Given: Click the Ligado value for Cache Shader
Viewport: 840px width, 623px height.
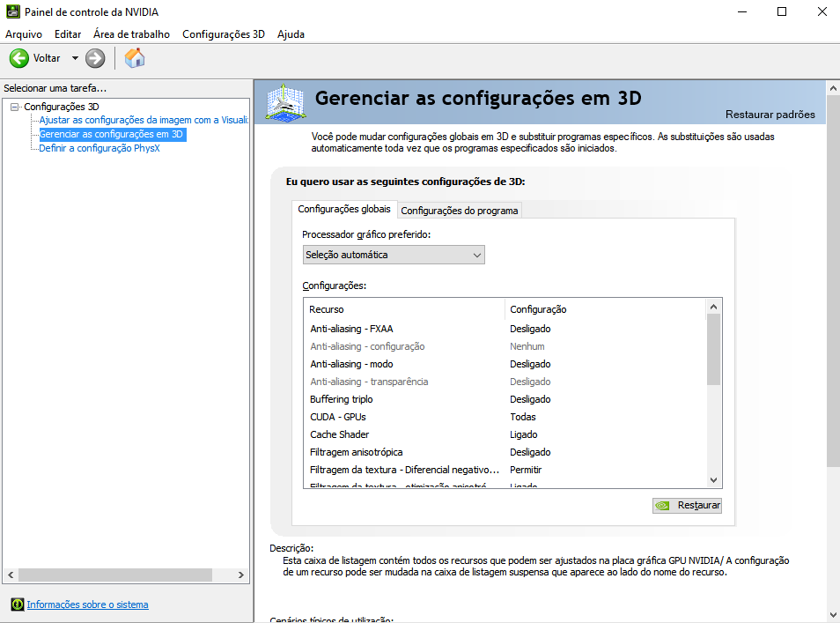Looking at the screenshot, I should (x=523, y=434).
